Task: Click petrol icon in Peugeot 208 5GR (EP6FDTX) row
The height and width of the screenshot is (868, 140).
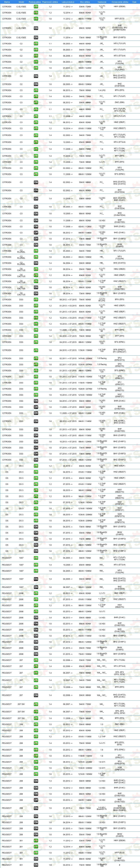Action: tap(36, 768)
